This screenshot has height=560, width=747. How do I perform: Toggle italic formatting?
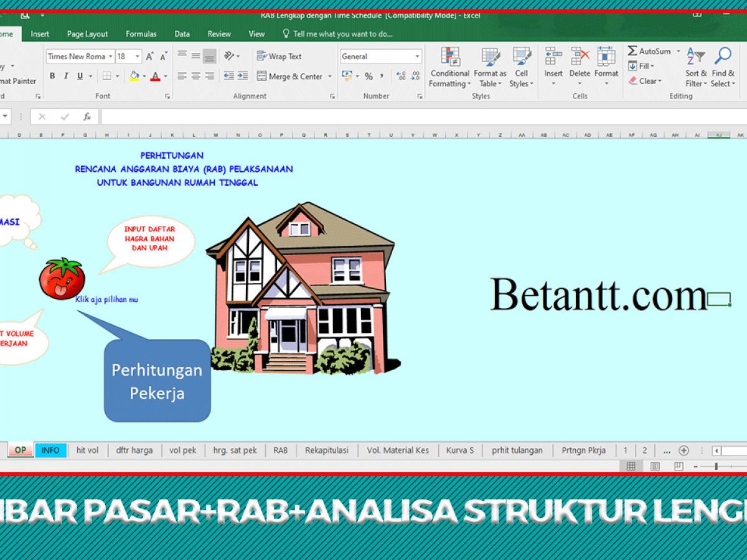tap(66, 77)
